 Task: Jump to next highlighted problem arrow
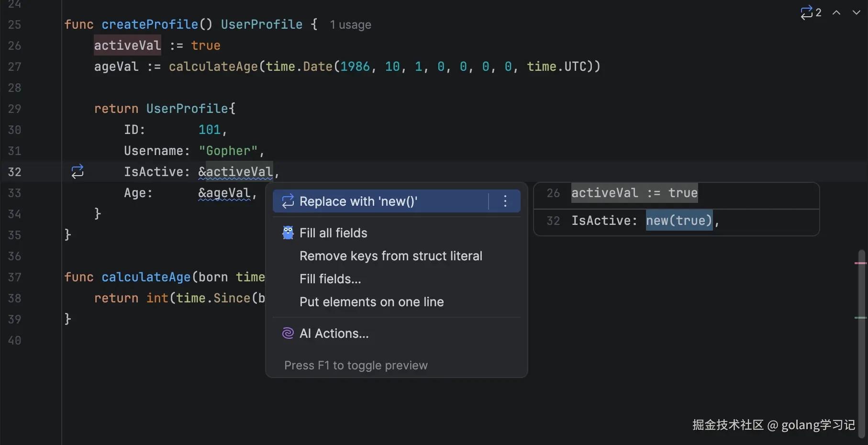[857, 12]
